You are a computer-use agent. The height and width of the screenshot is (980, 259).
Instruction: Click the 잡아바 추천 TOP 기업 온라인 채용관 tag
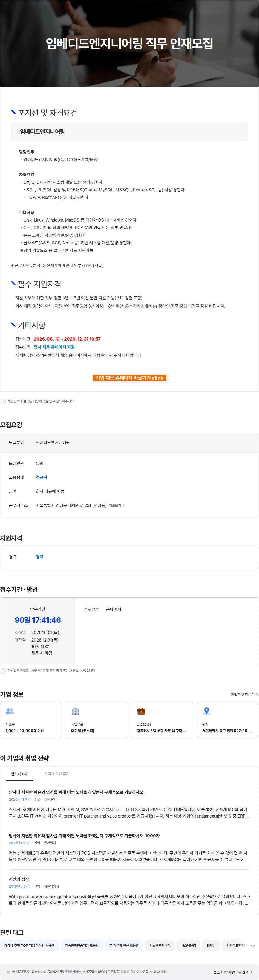(x=29, y=945)
